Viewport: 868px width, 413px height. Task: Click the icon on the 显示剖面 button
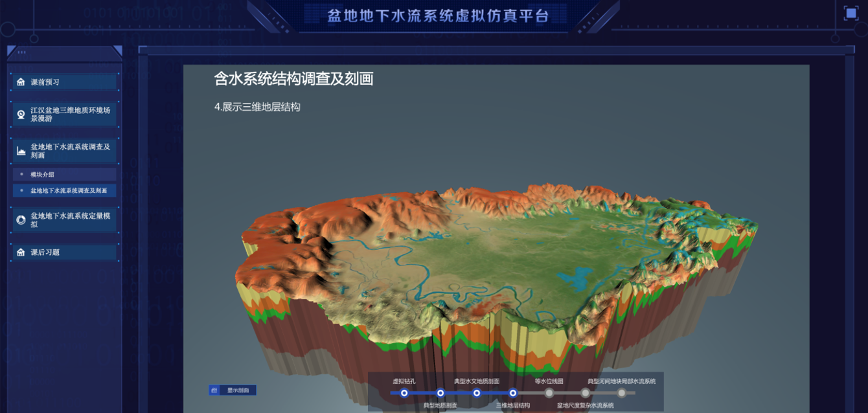(214, 390)
